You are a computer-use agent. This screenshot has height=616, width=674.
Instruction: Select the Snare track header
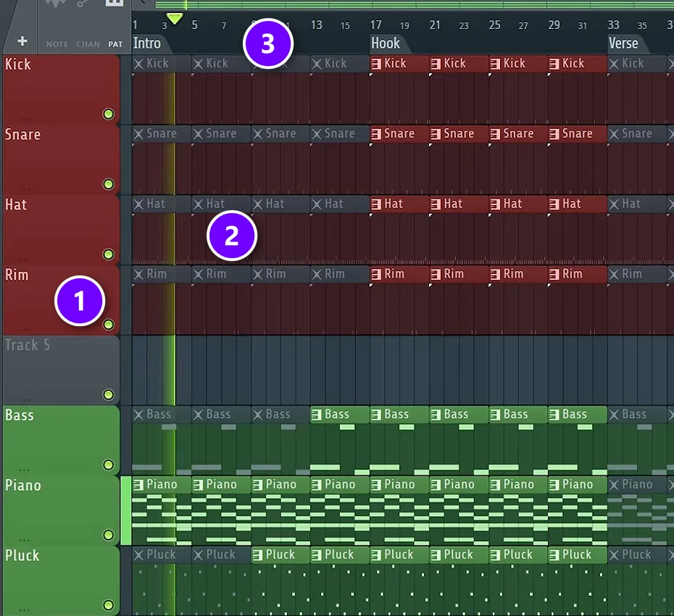coord(61,159)
